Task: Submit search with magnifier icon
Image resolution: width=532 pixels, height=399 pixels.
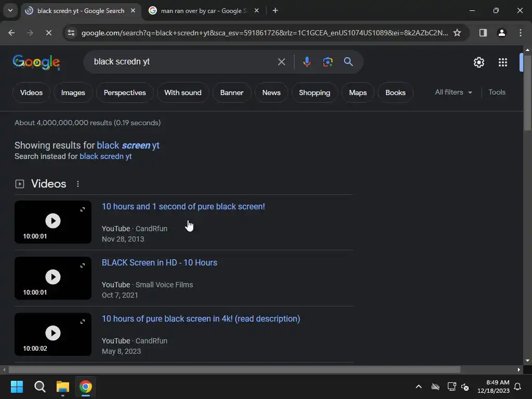Action: pyautogui.click(x=348, y=62)
